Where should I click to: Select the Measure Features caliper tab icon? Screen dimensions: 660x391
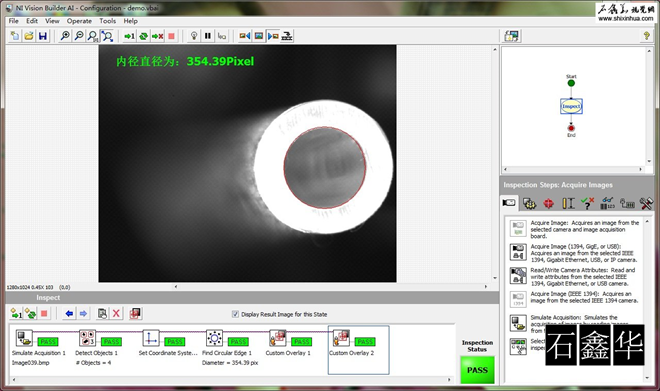click(x=568, y=203)
